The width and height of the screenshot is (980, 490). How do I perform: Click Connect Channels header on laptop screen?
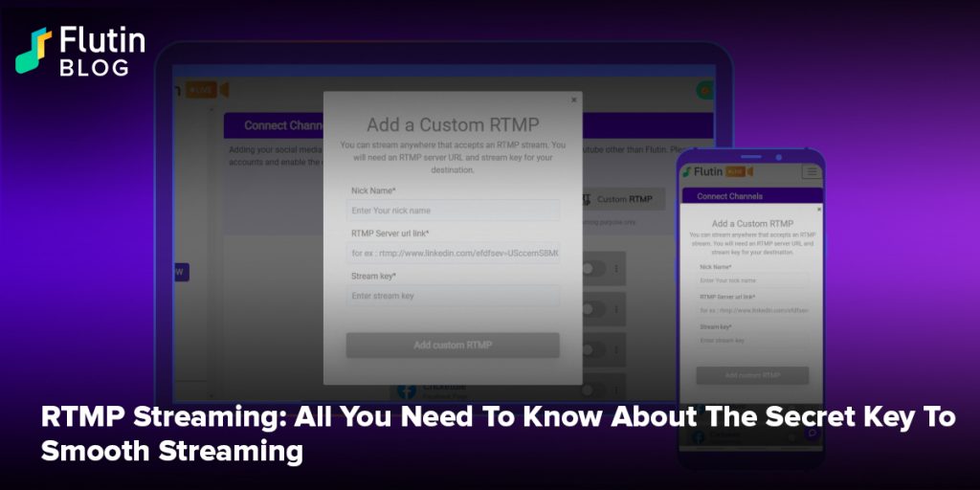coord(283,125)
